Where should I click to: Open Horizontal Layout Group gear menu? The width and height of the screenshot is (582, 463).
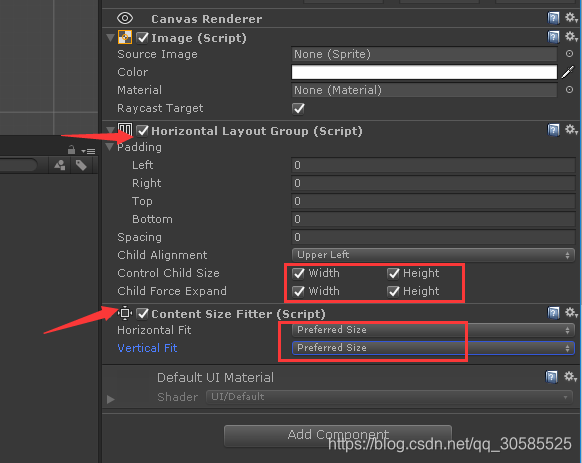571,130
